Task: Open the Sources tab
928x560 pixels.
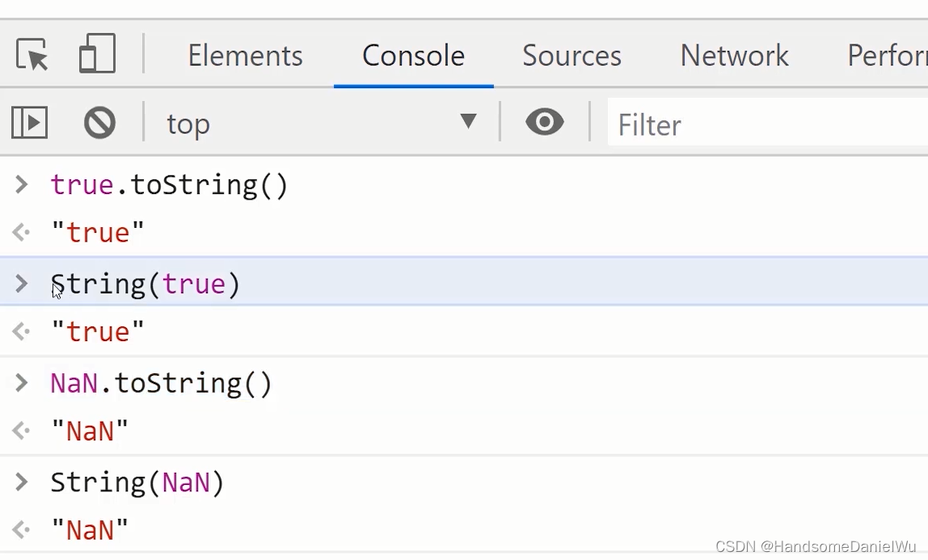Action: [x=572, y=56]
